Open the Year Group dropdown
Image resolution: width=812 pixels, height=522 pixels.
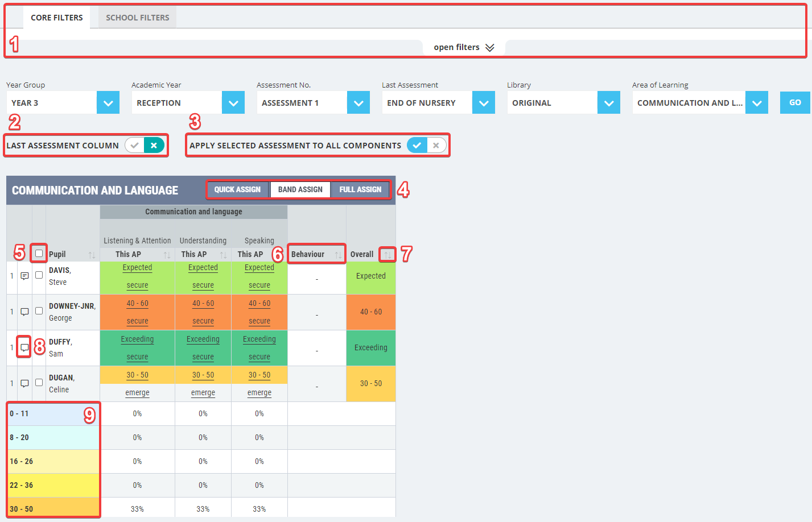coord(108,103)
